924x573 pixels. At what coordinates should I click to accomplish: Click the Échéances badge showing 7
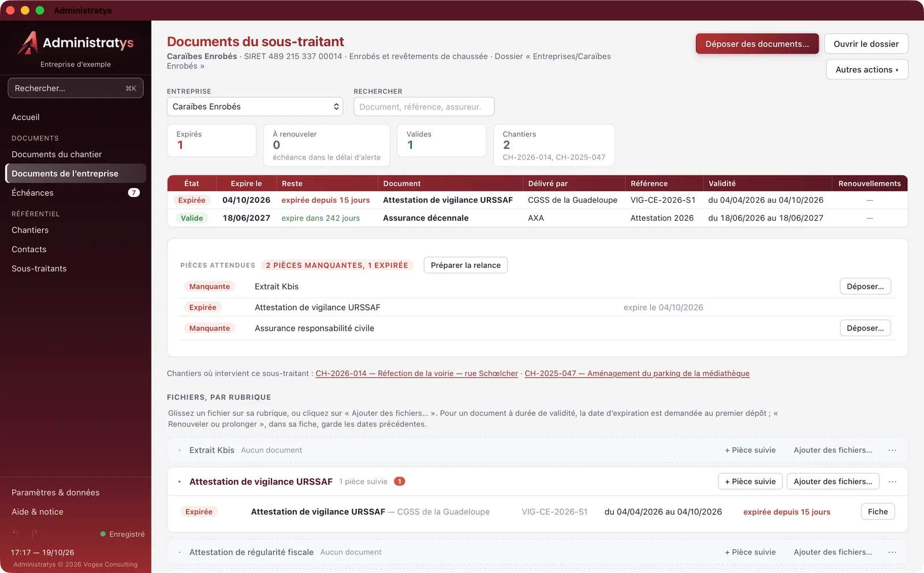coord(134,193)
